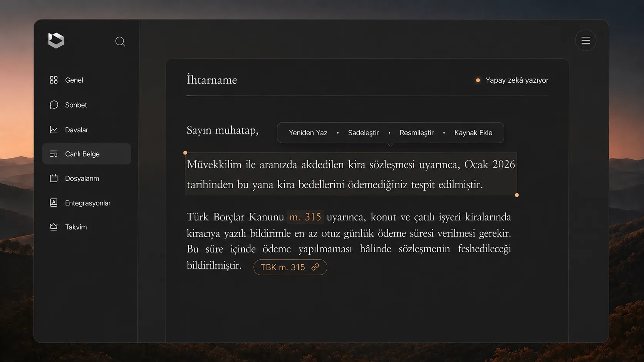This screenshot has height=362, width=644.
Task: Click the Türk Borçlar Kanunu paragraph
Action: 349,241
